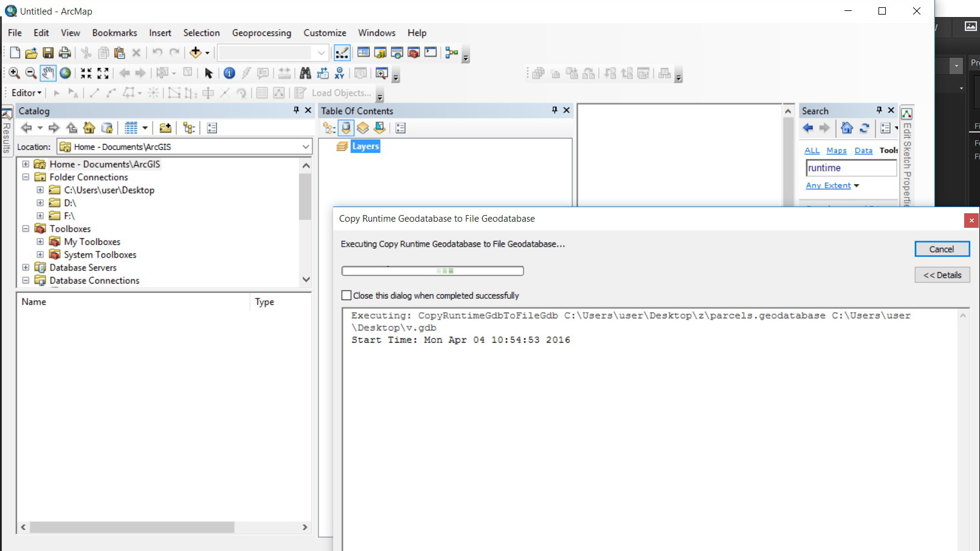Open the Customize menu
The height and width of the screenshot is (551, 980).
pyautogui.click(x=325, y=33)
